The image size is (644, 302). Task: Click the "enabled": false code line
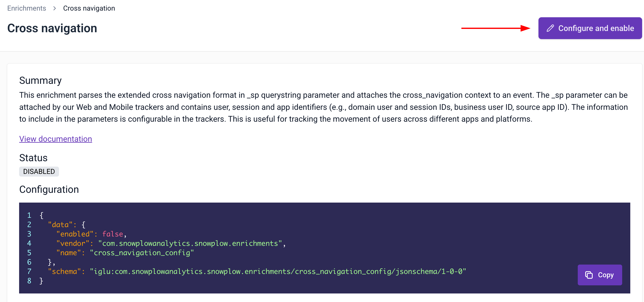91,234
